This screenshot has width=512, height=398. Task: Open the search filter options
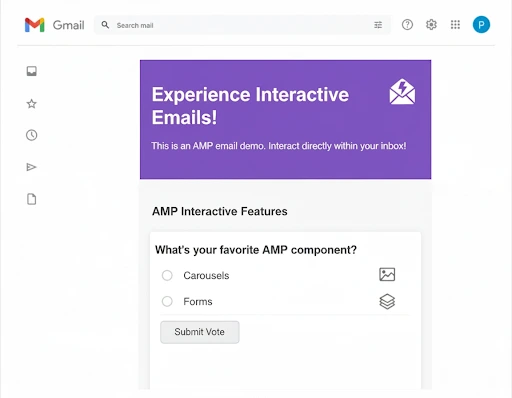coord(378,25)
